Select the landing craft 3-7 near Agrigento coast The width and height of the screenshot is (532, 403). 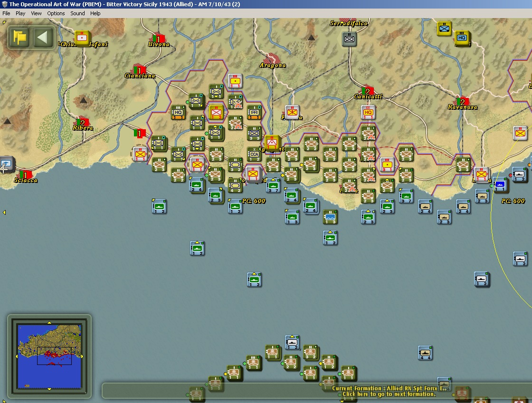[273, 186]
